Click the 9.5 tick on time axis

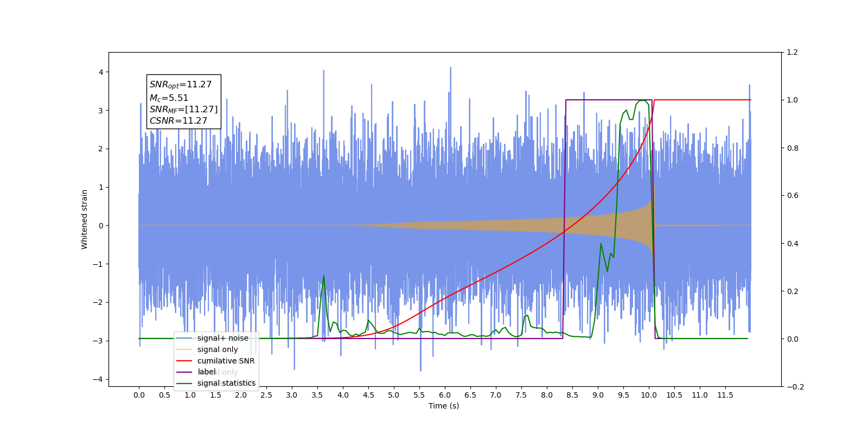click(623, 395)
